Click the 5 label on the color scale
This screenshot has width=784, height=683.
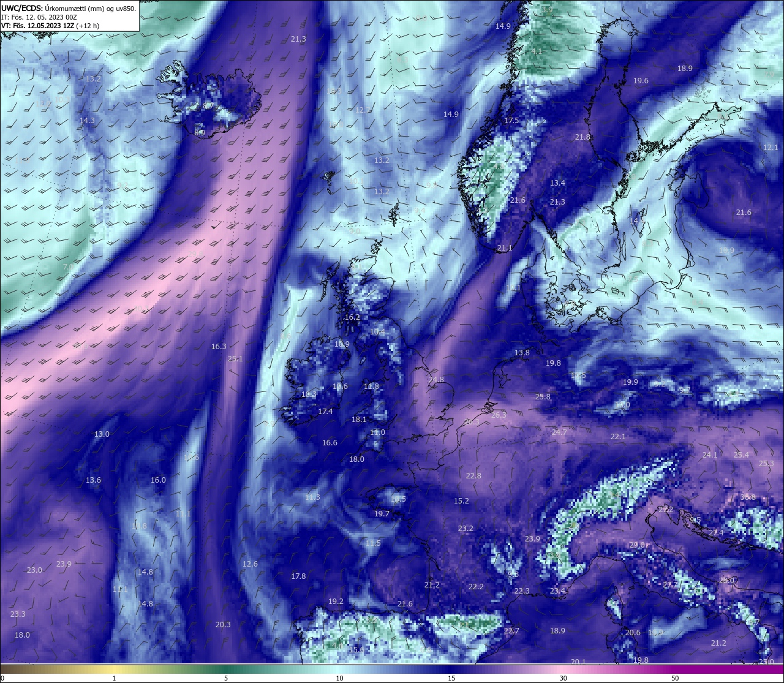click(226, 678)
